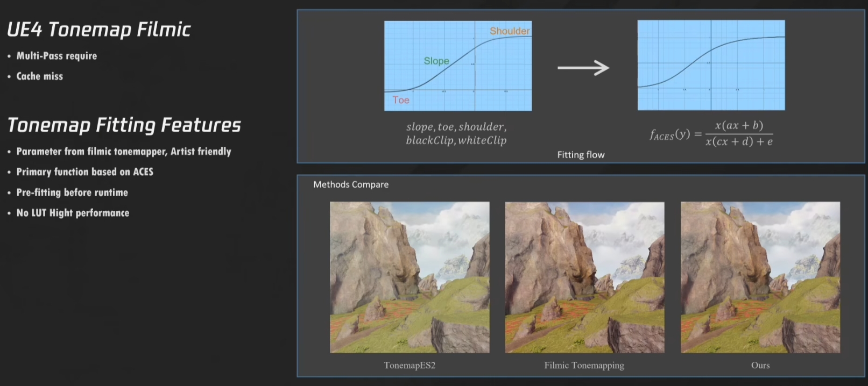Click 'Primary function based on ACES' bullet
The height and width of the screenshot is (386, 868).
point(84,172)
